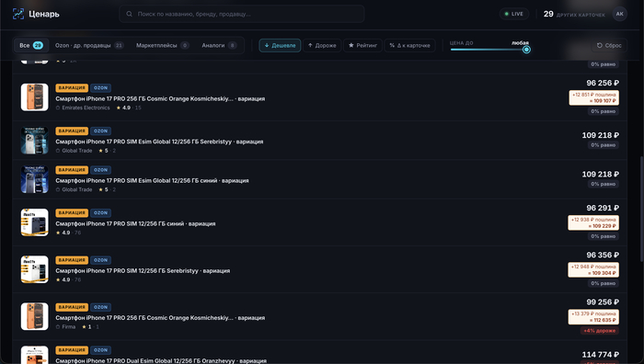Click store icon beside Emirates Electronics
The image size is (644, 364).
point(58,108)
